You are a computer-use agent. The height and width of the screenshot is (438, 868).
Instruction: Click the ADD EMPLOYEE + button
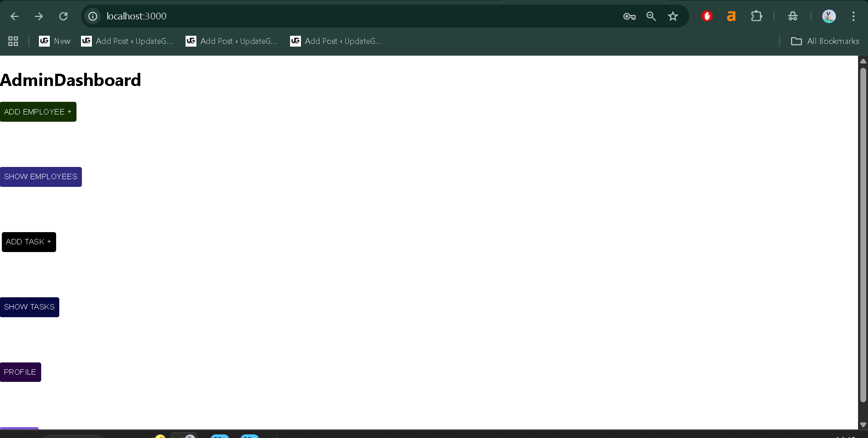pyautogui.click(x=38, y=112)
